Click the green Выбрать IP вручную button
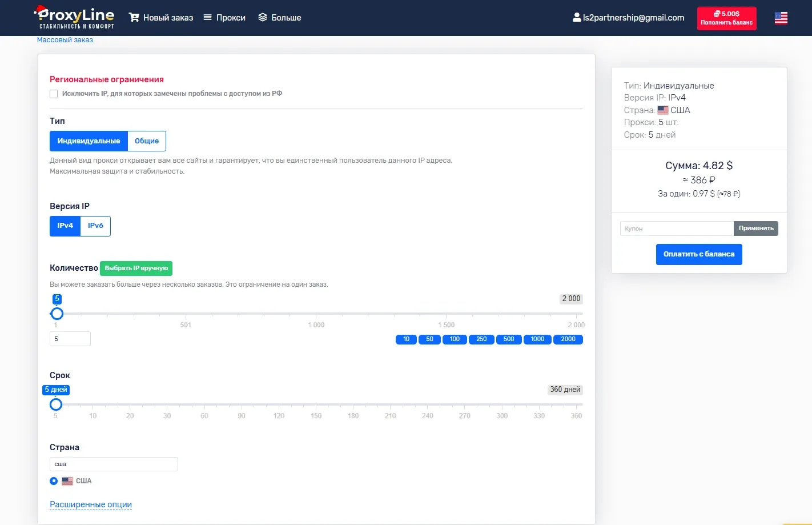 click(x=136, y=268)
